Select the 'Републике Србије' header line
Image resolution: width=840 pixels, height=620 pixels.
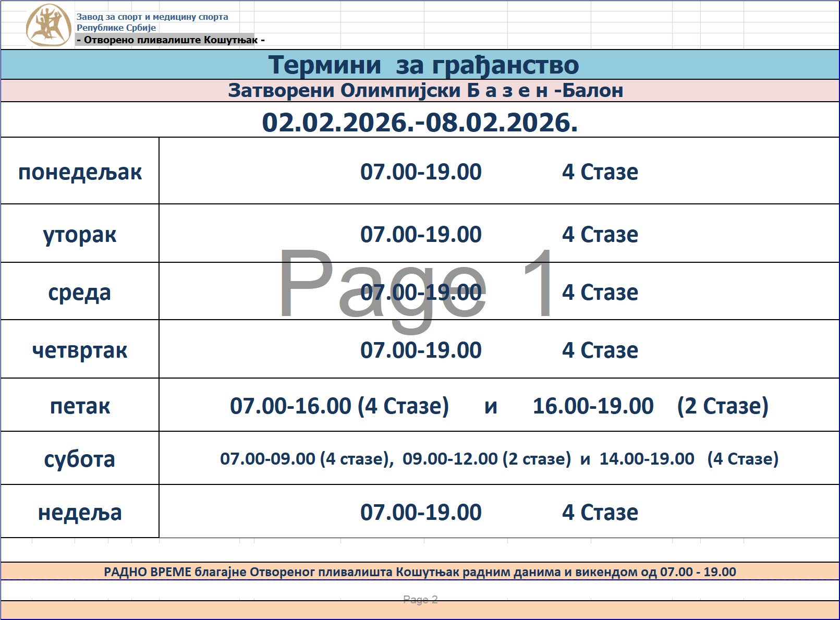[x=116, y=28]
